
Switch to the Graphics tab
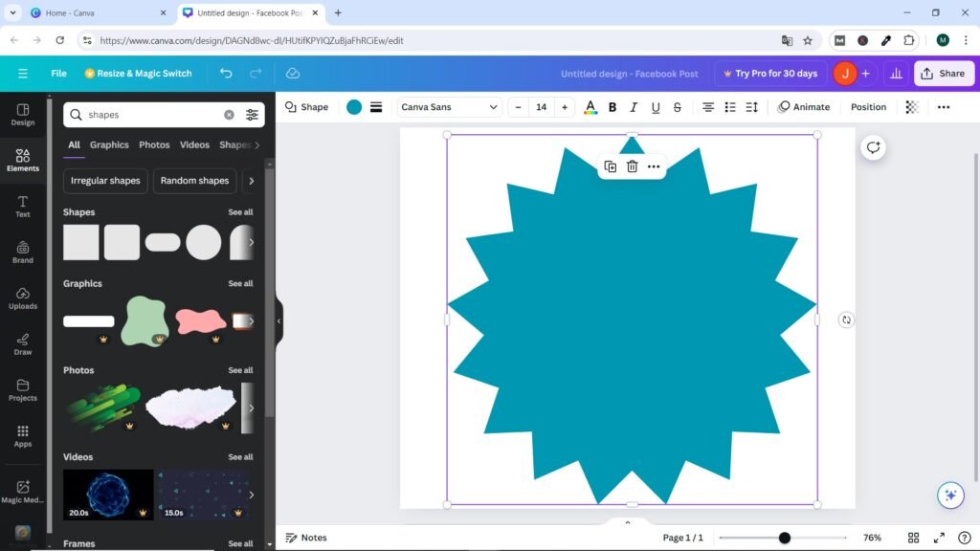point(109,145)
